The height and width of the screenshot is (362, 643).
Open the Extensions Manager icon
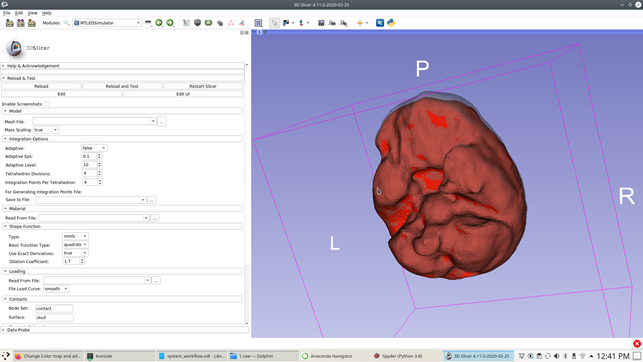(x=380, y=23)
